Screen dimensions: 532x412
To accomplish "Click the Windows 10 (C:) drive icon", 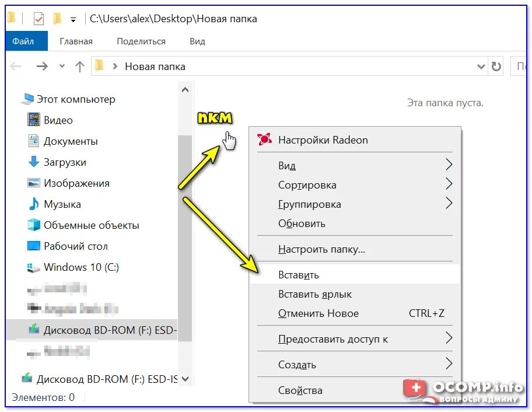I will click(x=34, y=267).
